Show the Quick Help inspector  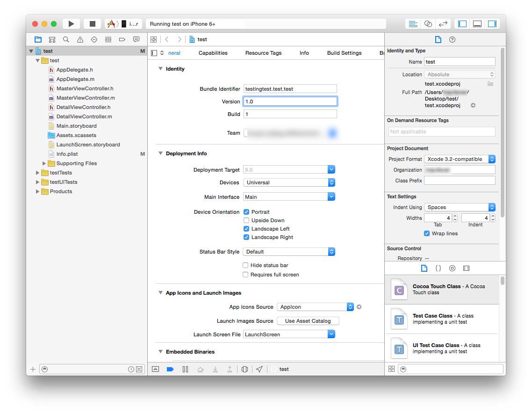click(452, 39)
